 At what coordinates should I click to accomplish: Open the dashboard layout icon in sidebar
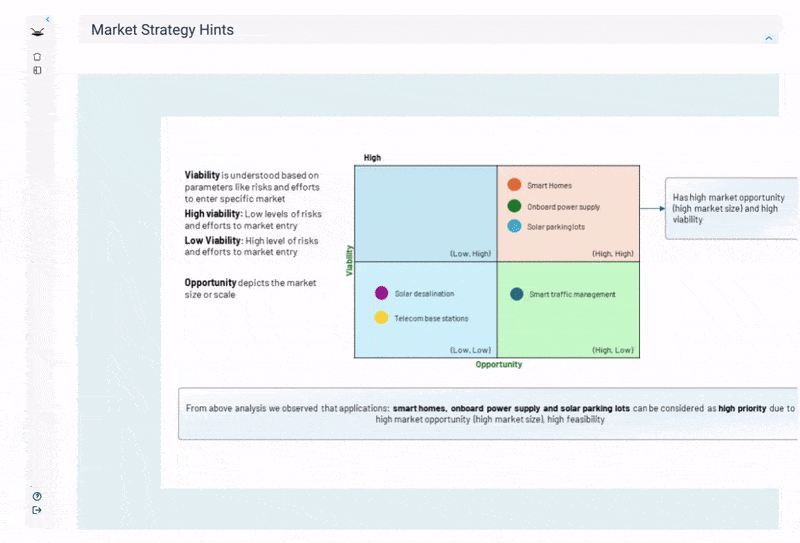point(37,71)
